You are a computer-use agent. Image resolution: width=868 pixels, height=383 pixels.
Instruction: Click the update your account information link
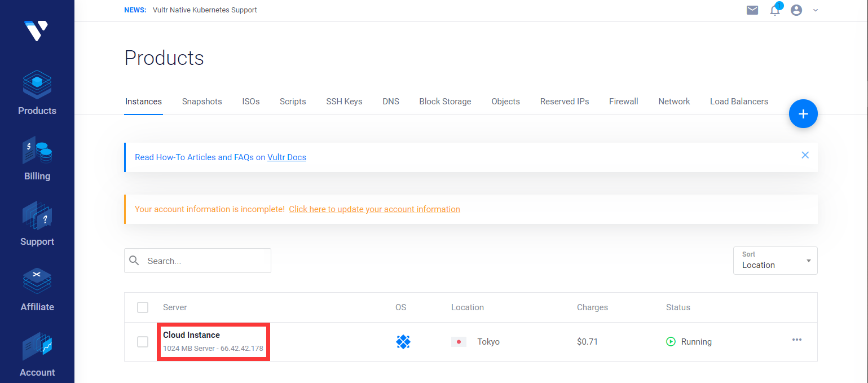(374, 209)
